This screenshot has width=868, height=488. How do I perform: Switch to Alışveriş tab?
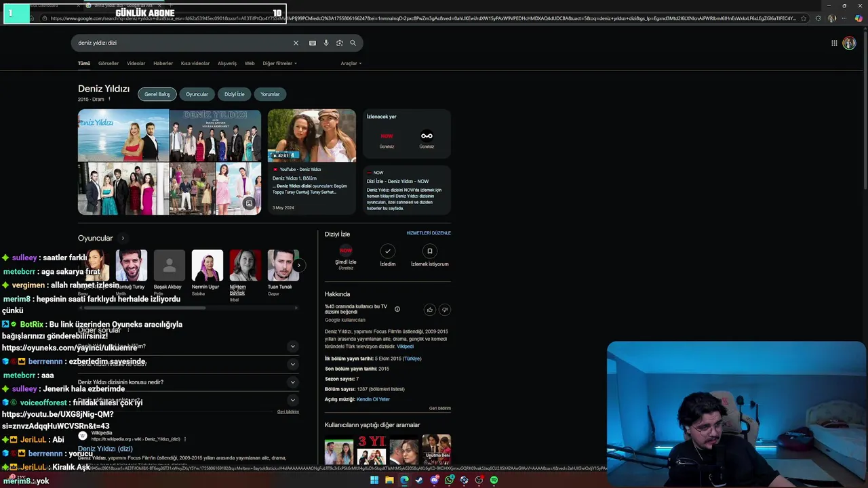[227, 63]
